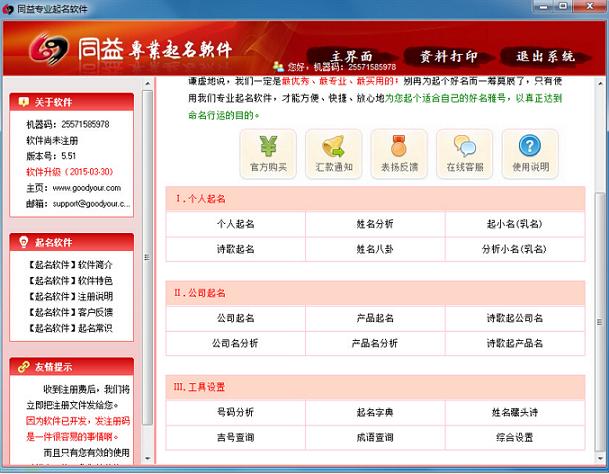The width and height of the screenshot is (609, 474).
Task: Open 【起名软件】注册说明 link
Action: [70, 297]
